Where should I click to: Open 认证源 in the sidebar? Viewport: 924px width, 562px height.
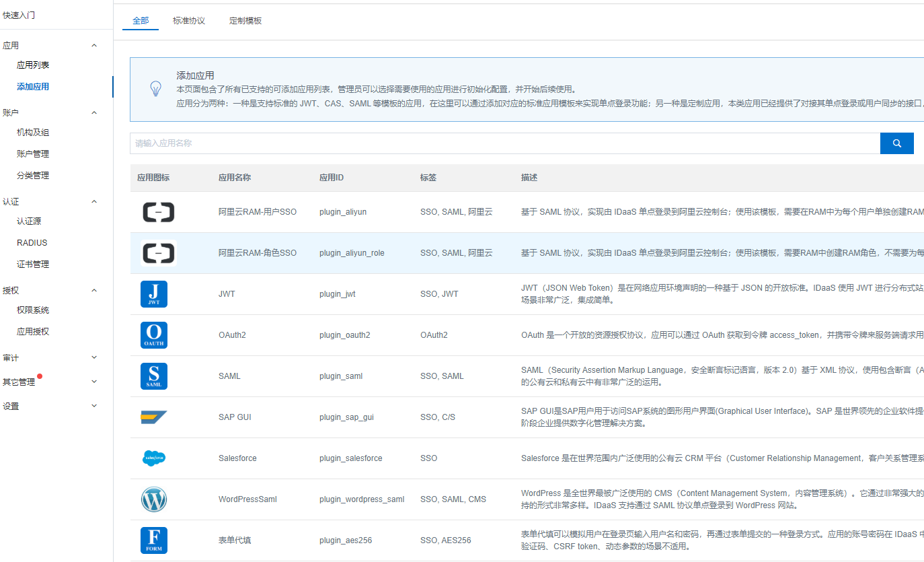(x=29, y=221)
